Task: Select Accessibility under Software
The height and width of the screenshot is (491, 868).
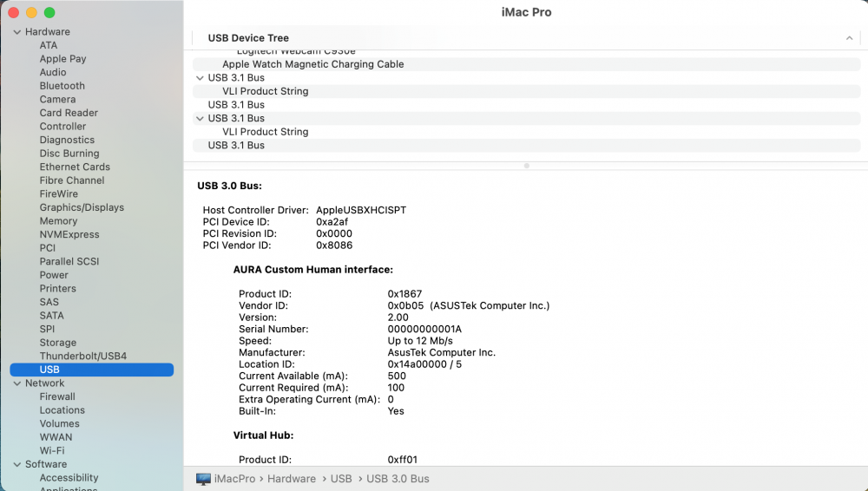Action: [69, 478]
